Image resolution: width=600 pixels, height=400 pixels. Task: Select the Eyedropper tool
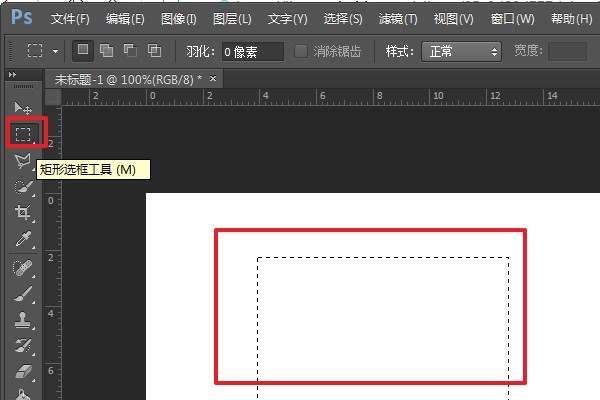click(23, 239)
